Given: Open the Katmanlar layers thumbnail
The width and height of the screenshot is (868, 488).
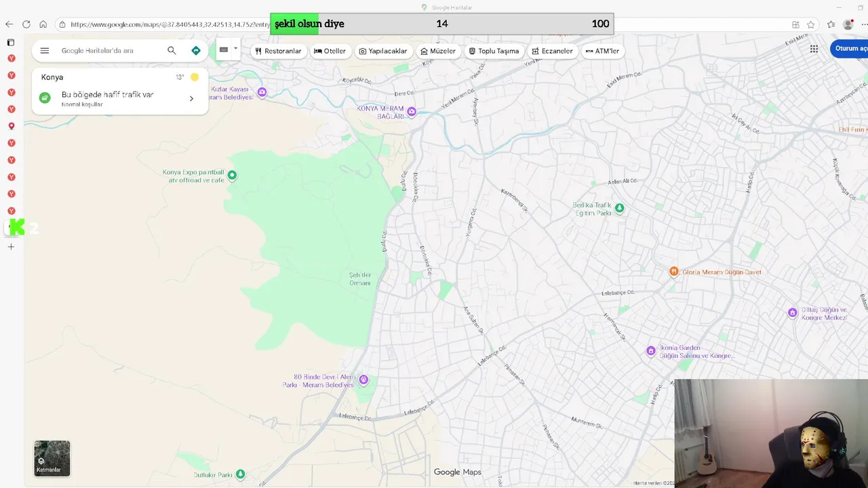Looking at the screenshot, I should pyautogui.click(x=52, y=459).
